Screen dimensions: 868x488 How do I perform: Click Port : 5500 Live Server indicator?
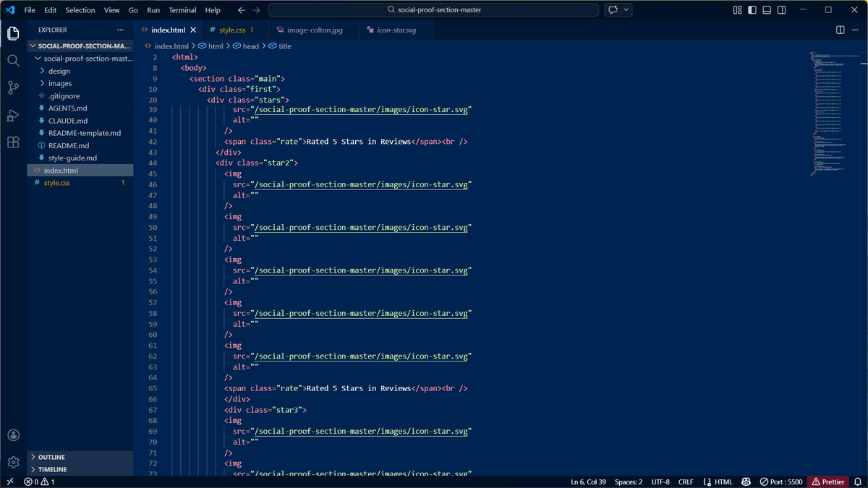[780, 481]
